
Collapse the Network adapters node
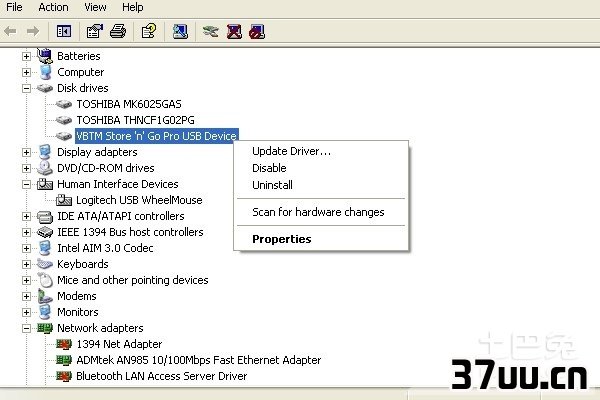point(26,328)
